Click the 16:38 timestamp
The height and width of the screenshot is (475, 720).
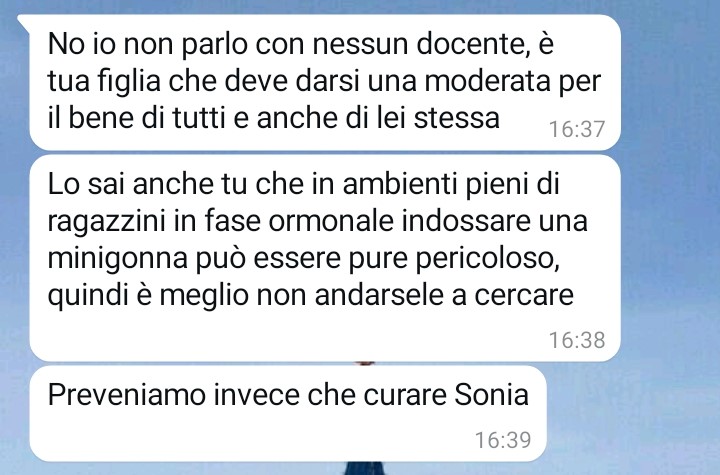pos(577,340)
